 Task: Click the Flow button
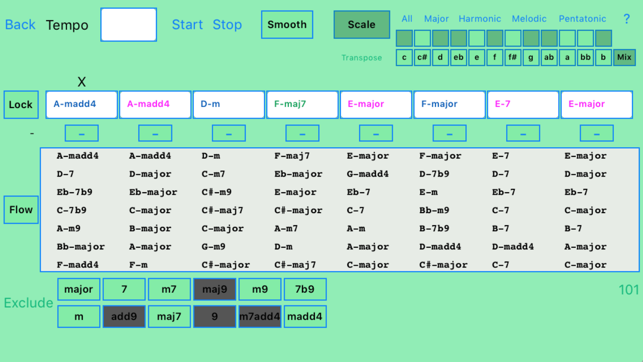coord(21,209)
